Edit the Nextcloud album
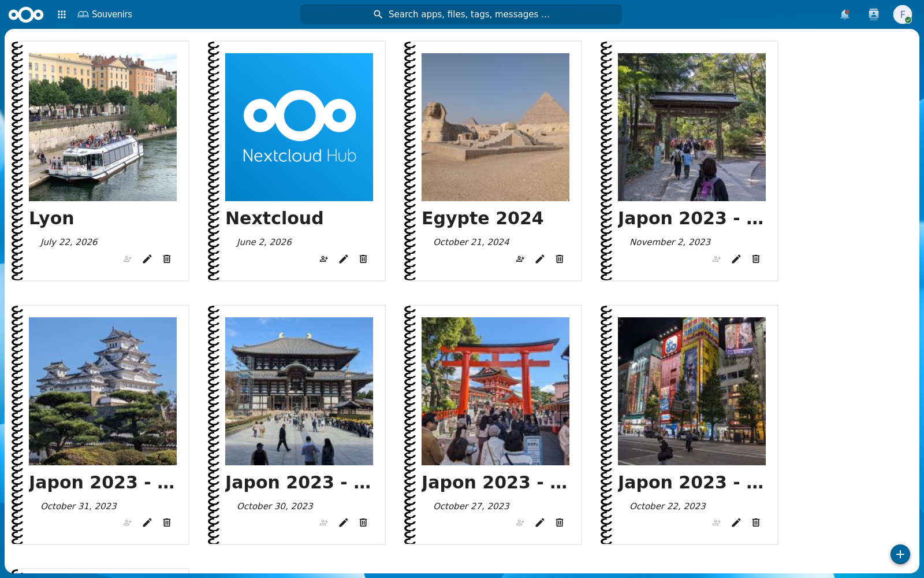This screenshot has height=578, width=924. coord(344,259)
